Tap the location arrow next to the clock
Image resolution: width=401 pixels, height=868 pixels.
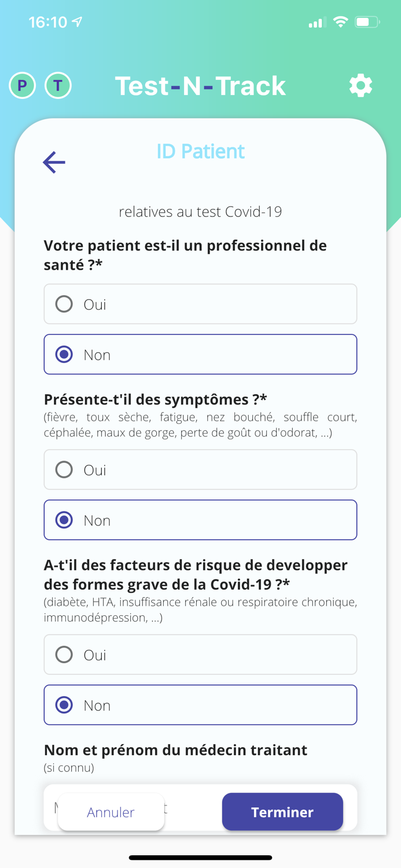click(x=78, y=21)
